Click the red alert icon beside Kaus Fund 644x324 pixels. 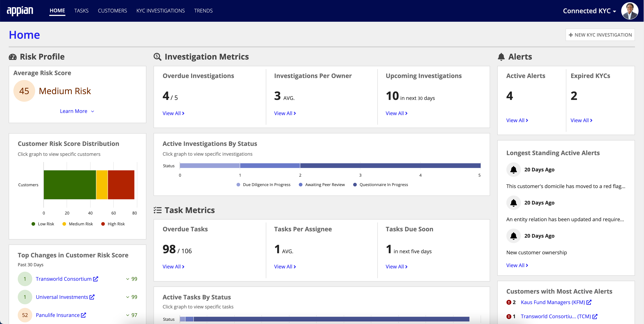[509, 302]
